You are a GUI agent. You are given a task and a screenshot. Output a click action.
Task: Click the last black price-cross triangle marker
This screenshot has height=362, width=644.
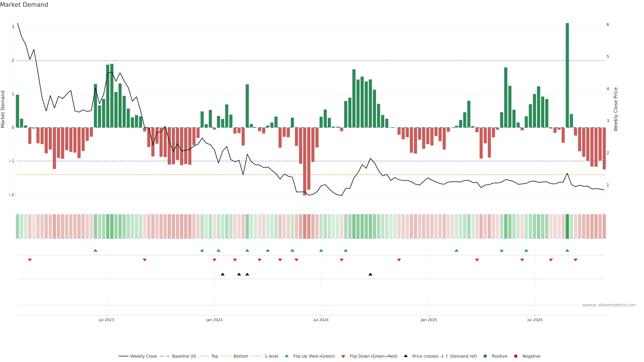click(370, 274)
